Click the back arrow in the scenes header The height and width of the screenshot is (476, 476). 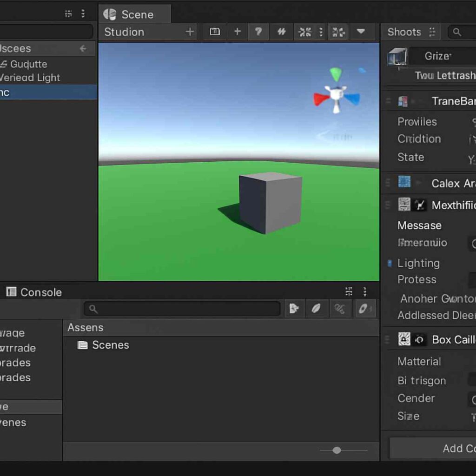click(83, 48)
